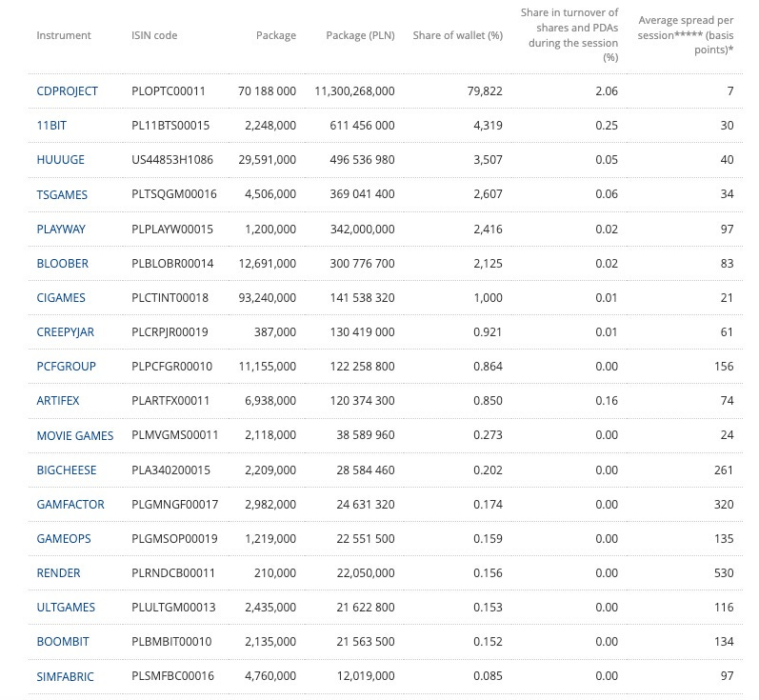
Task: Open the GAMFACTOR instrument link
Action: tap(70, 505)
